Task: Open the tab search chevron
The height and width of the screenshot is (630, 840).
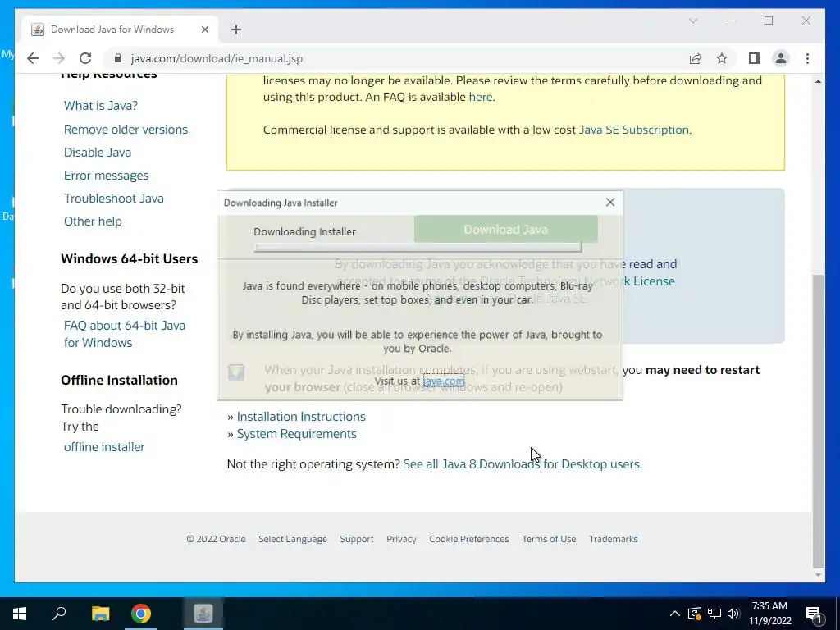Action: [692, 21]
